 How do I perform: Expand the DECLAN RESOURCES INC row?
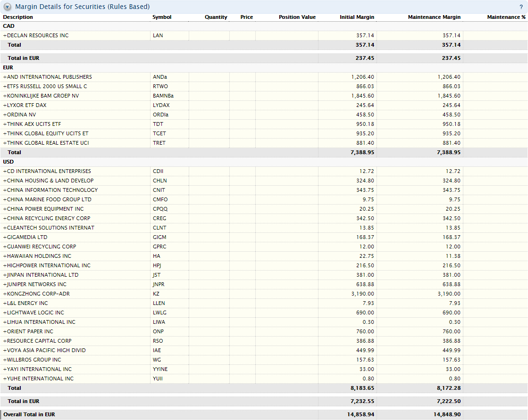coord(5,35)
